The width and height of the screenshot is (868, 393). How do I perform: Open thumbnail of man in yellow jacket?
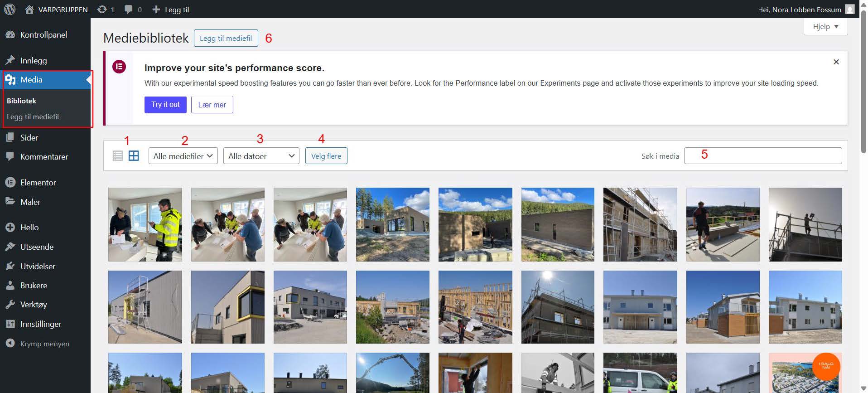(145, 224)
